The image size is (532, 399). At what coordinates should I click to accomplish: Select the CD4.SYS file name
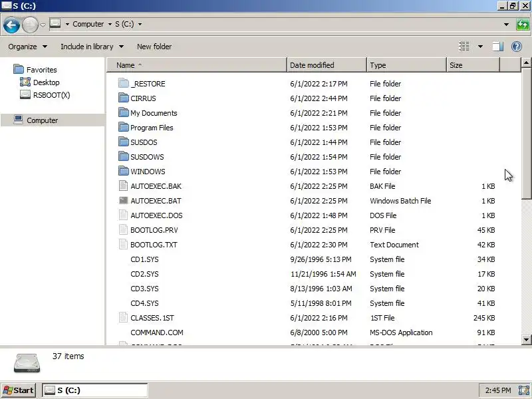point(144,303)
